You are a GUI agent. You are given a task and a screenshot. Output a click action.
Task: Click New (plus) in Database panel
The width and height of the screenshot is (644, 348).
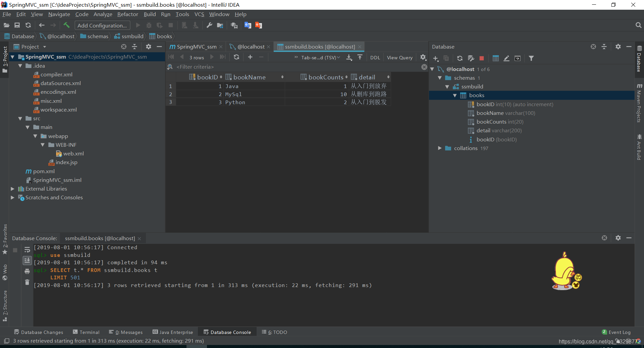click(x=436, y=58)
